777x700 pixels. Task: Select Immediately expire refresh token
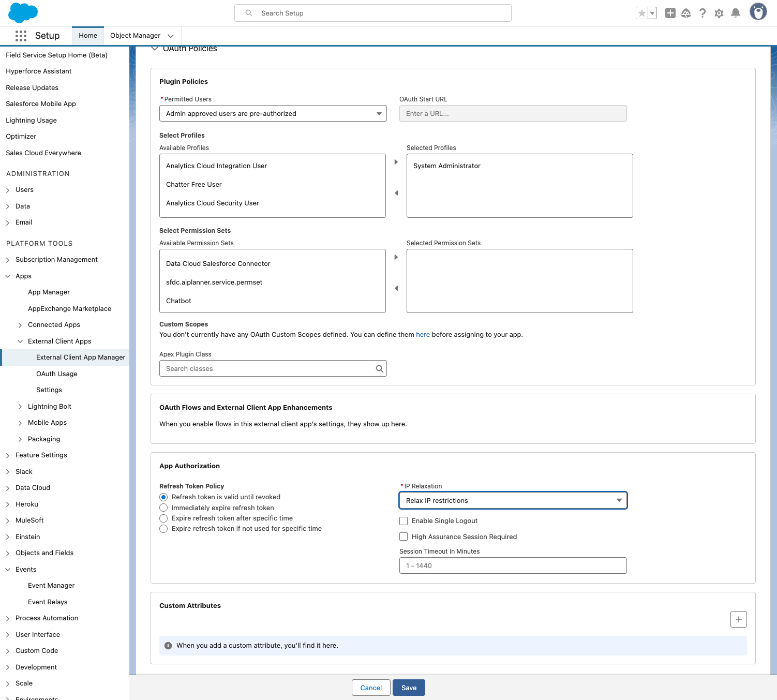163,508
